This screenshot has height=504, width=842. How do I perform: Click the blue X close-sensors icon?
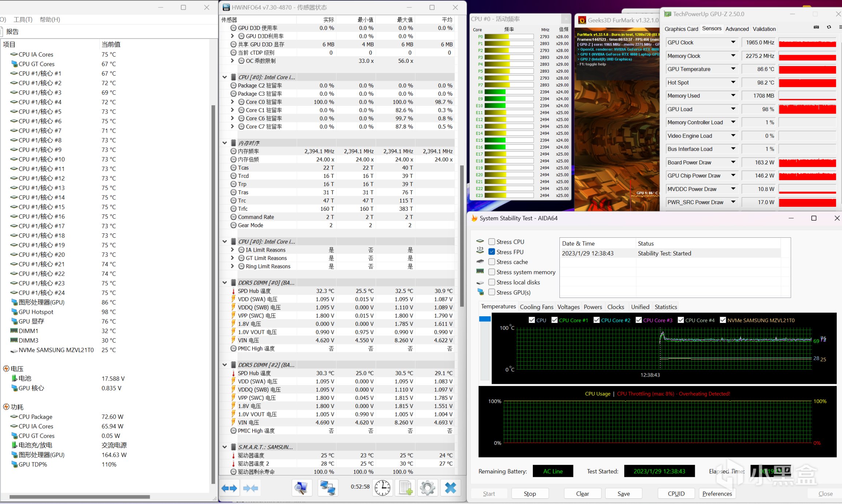click(450, 488)
